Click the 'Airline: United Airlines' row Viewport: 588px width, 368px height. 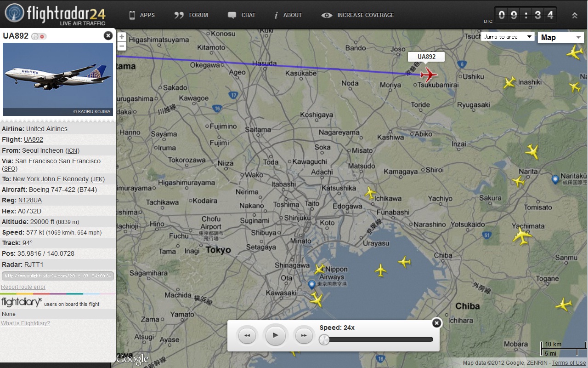tap(58, 129)
